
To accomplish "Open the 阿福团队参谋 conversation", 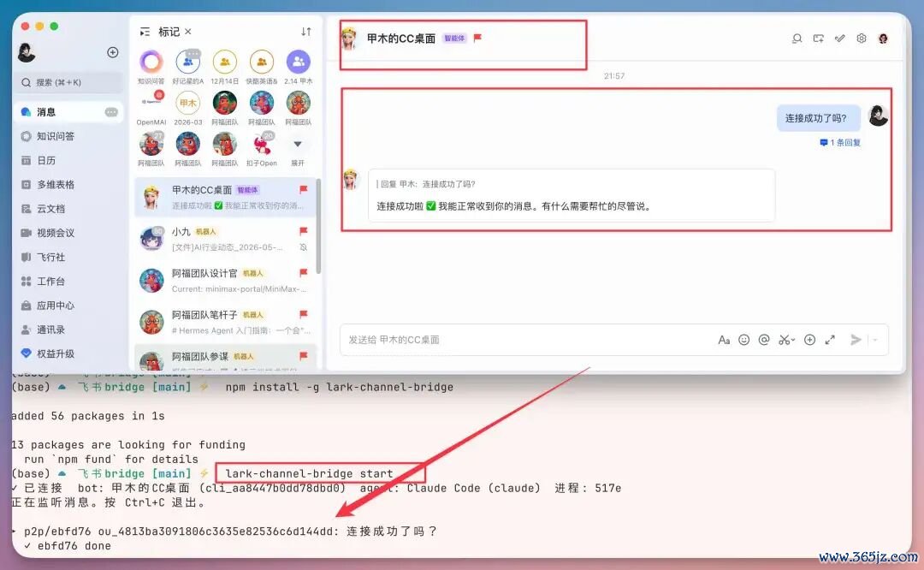I will pyautogui.click(x=226, y=357).
